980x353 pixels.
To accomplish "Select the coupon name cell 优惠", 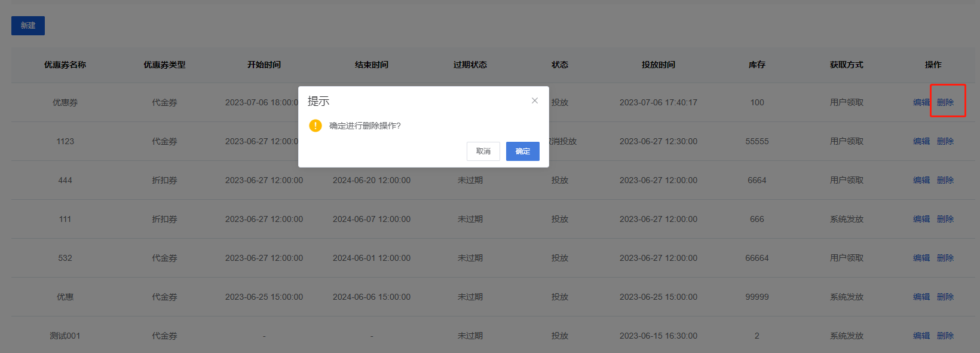I will pyautogui.click(x=65, y=297).
